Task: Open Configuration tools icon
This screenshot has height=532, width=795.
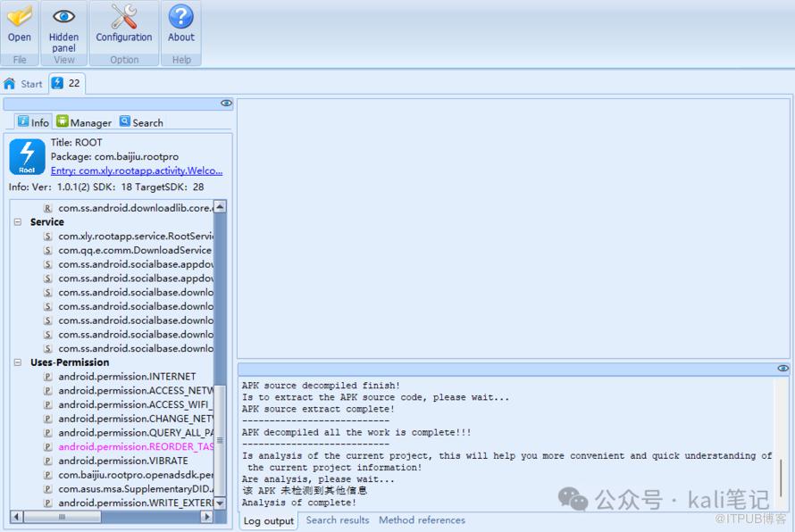Action: click(123, 17)
